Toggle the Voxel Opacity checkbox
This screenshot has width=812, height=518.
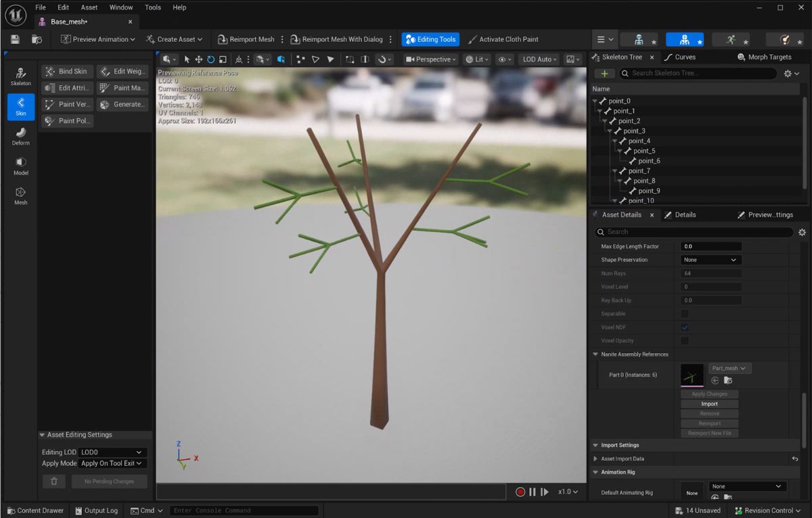[685, 341]
